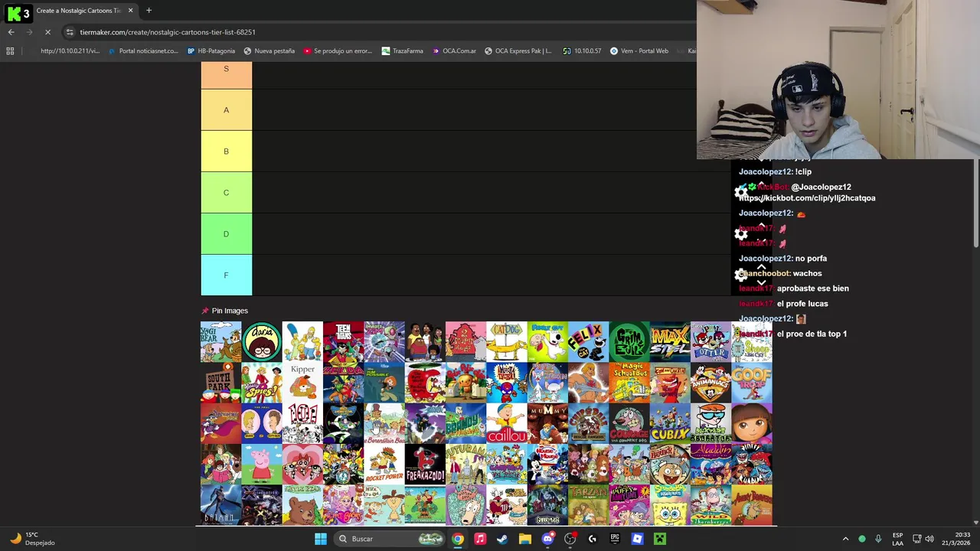Choose the South Park thumbnail

(220, 383)
